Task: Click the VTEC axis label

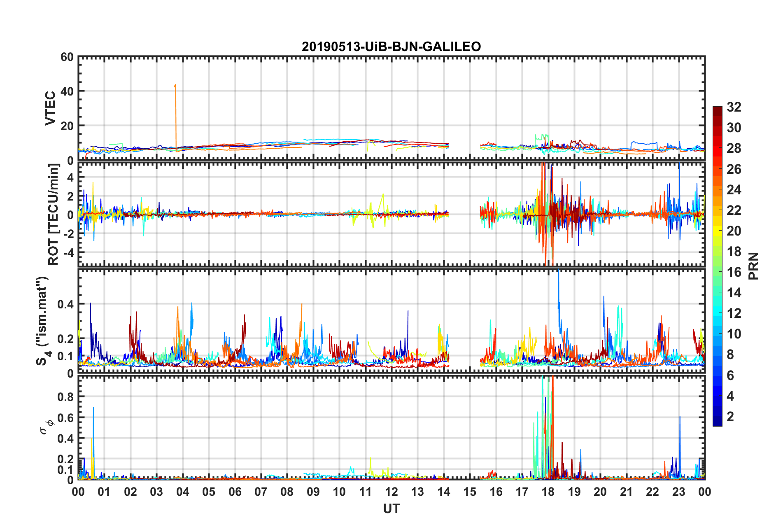Action: click(x=50, y=108)
